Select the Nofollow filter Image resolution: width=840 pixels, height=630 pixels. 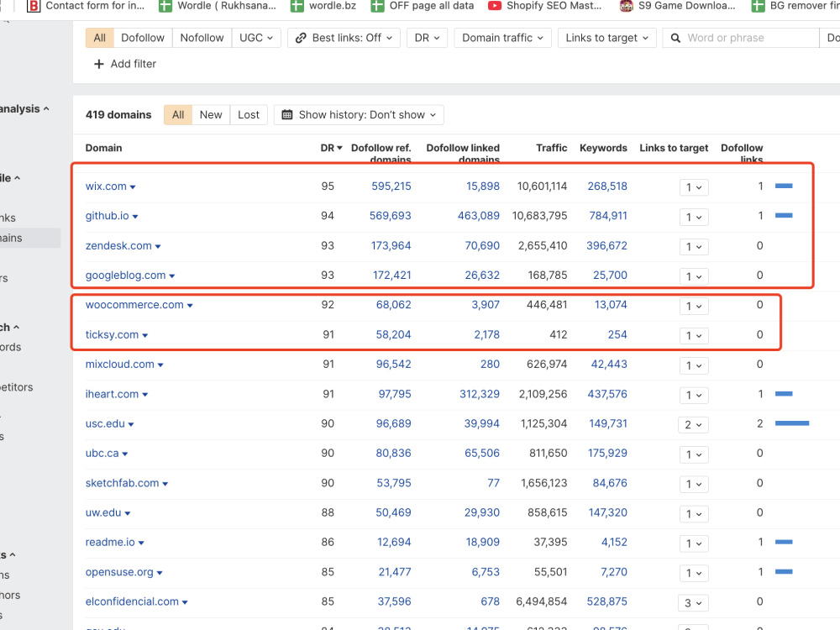coord(202,38)
